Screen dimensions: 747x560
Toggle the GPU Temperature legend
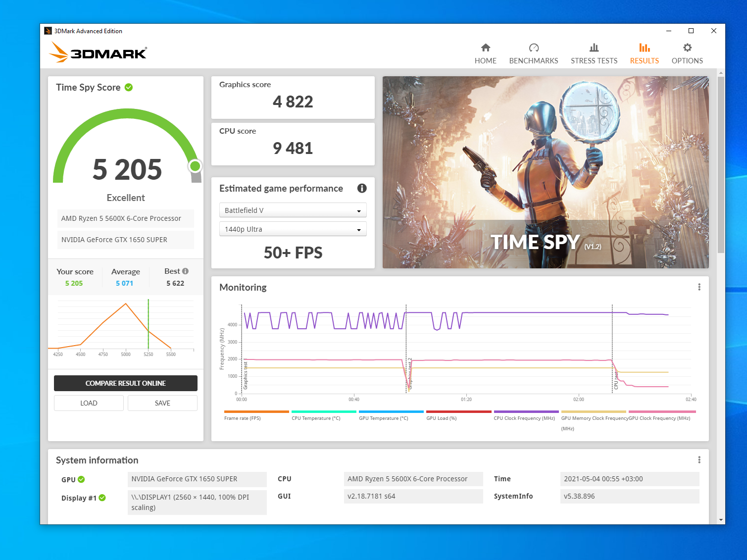(x=391, y=415)
